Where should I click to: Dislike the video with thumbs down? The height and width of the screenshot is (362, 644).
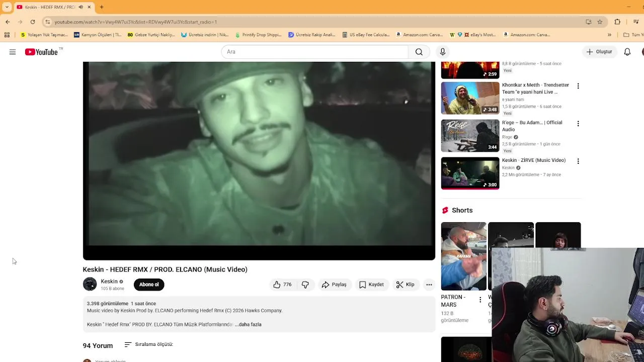click(x=305, y=285)
